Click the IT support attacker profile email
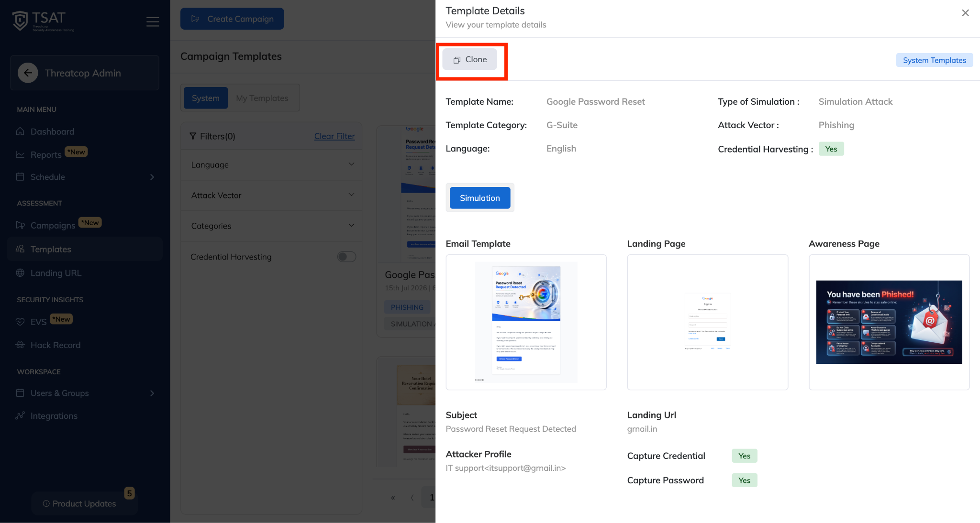The image size is (980, 523). pos(506,468)
